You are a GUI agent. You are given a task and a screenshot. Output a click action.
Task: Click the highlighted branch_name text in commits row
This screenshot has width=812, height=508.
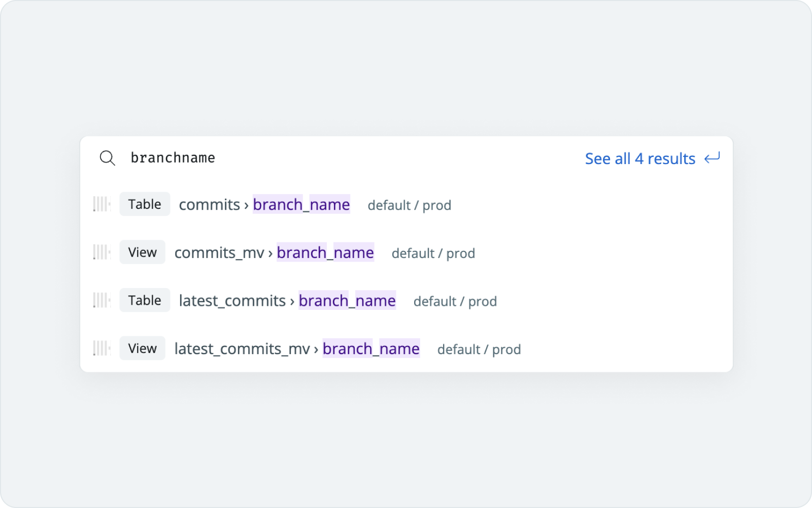tap(301, 205)
